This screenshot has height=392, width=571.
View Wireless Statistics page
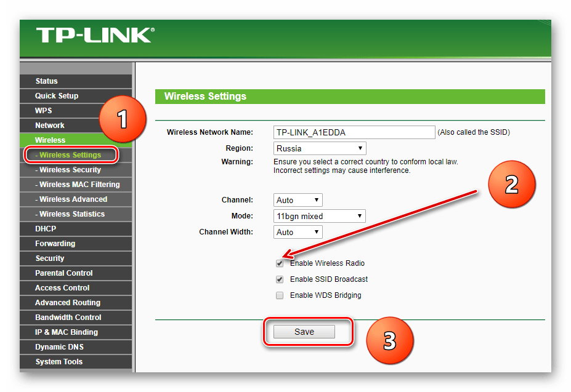76,214
